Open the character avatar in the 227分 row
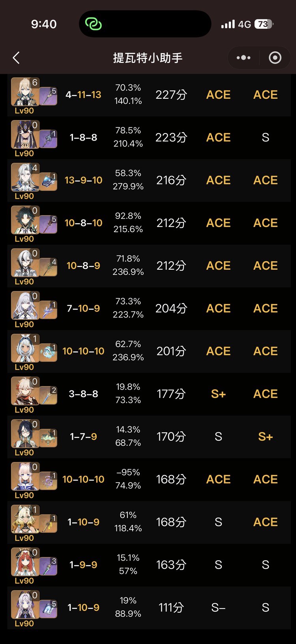This screenshot has width=296, height=644. [24, 93]
